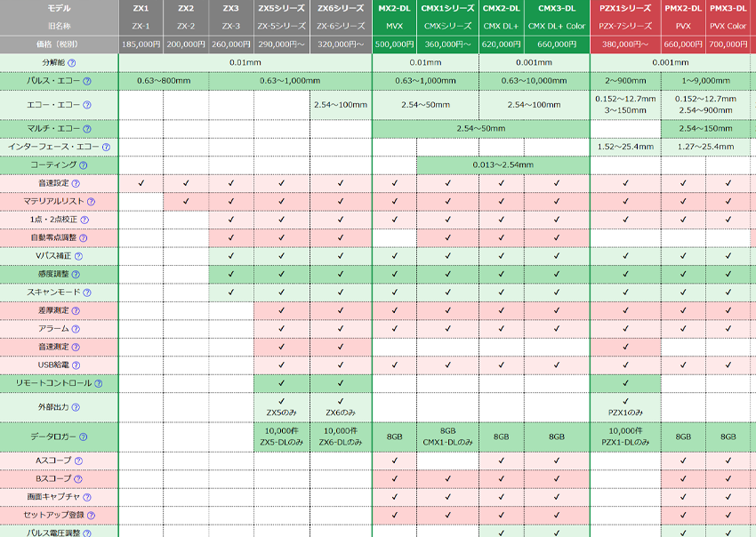756x537 pixels.
Task: Open the パルス電圧調整 help icon
Action: [87, 533]
